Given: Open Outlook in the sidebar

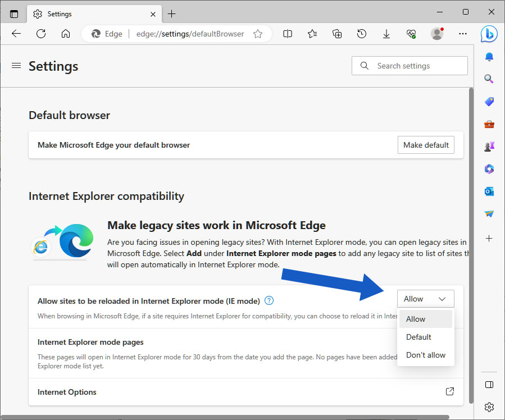Looking at the screenshot, I should point(489,191).
